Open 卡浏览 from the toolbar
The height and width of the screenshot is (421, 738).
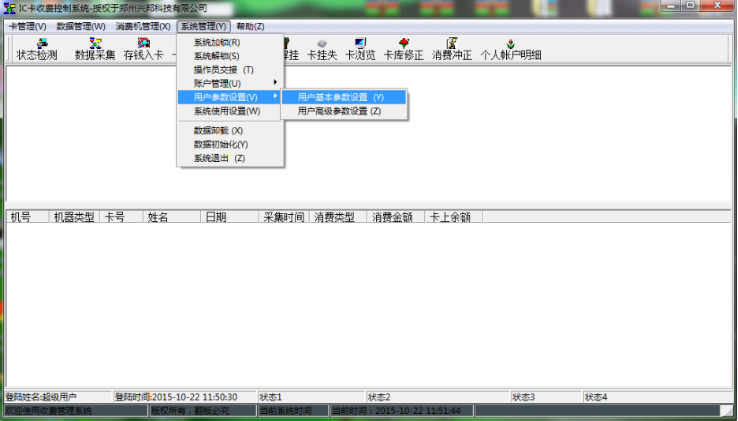(360, 49)
